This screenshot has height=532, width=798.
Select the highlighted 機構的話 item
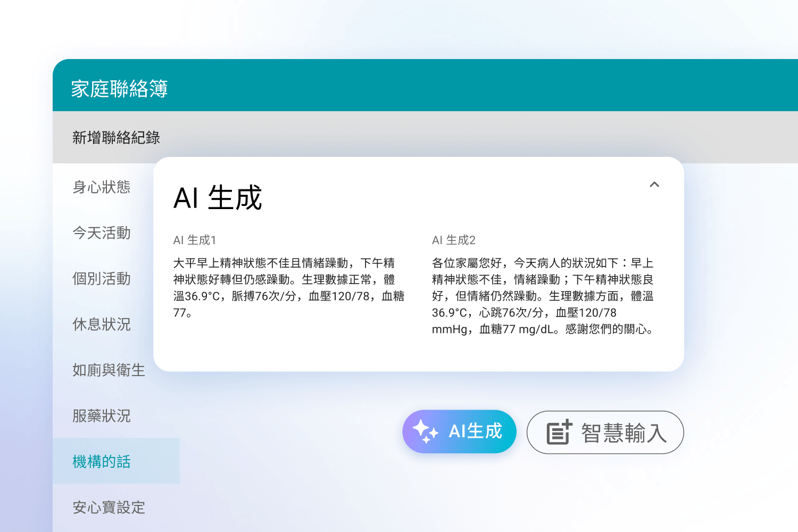click(116, 461)
